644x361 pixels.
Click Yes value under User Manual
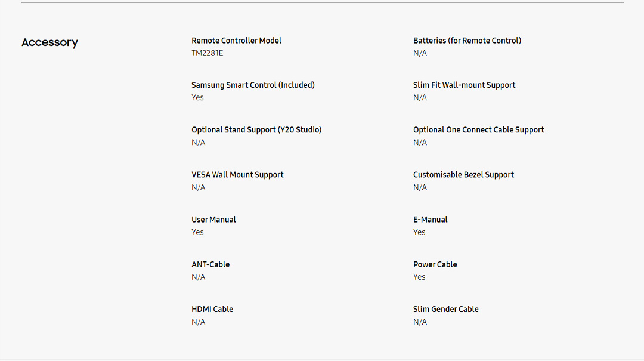pos(197,232)
